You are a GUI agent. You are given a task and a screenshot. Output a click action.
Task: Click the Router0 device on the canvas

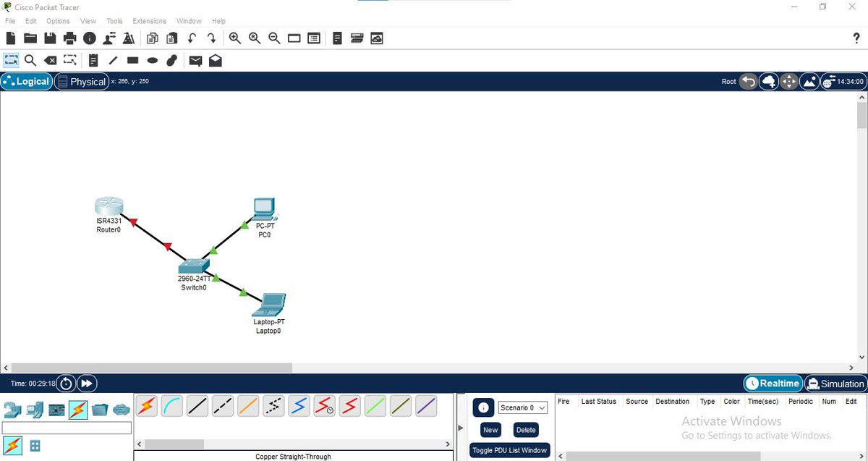pyautogui.click(x=109, y=206)
